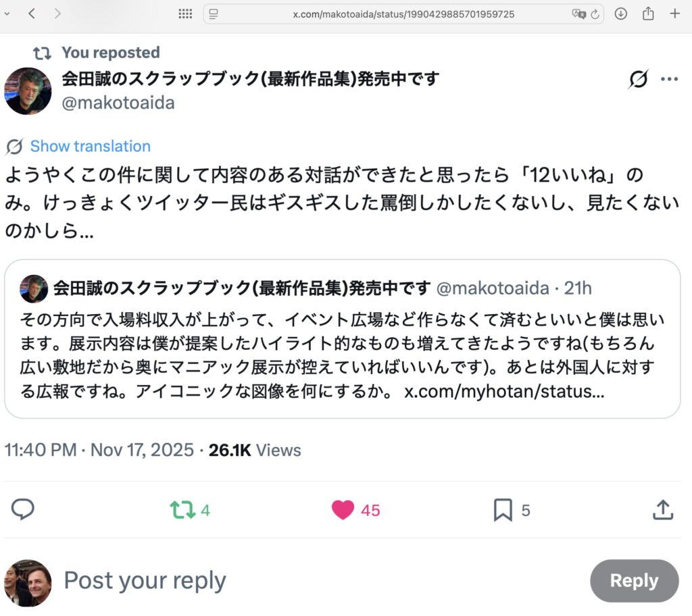Click the Grok icon on the tweet header
Image resolution: width=692 pixels, height=616 pixels.
point(637,78)
